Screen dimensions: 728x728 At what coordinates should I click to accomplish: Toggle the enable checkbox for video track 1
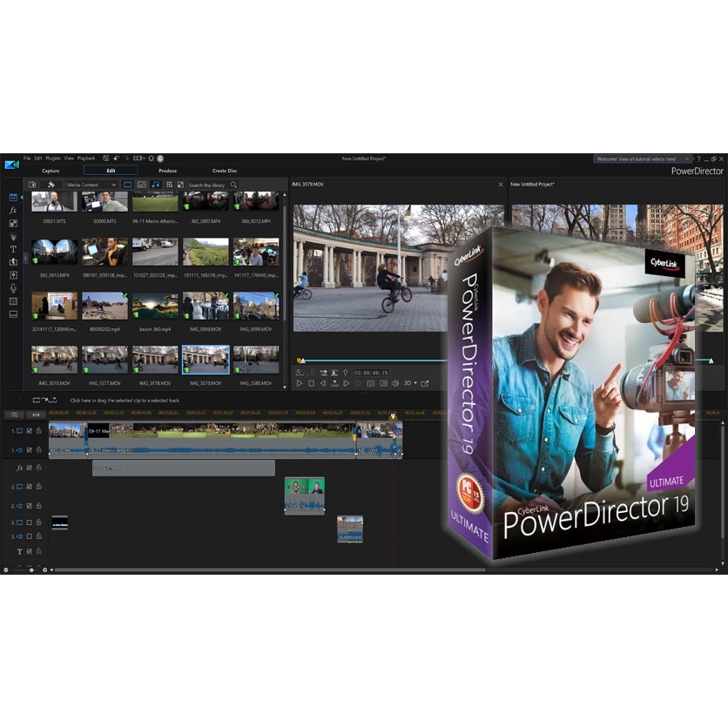click(29, 431)
